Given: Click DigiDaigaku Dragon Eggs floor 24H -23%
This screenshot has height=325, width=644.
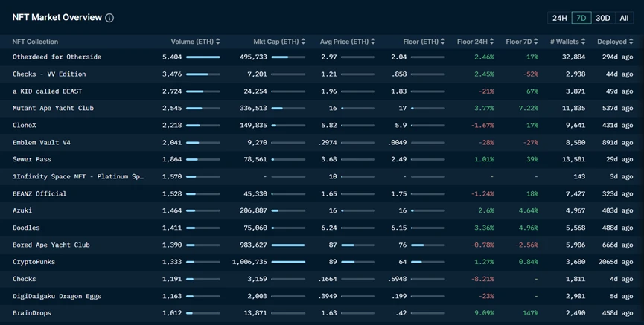Looking at the screenshot, I should (486, 296).
